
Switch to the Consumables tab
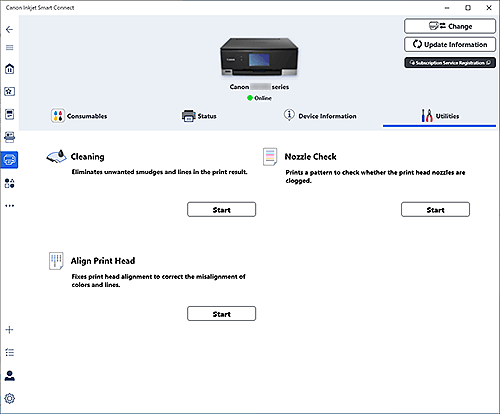pyautogui.click(x=79, y=116)
